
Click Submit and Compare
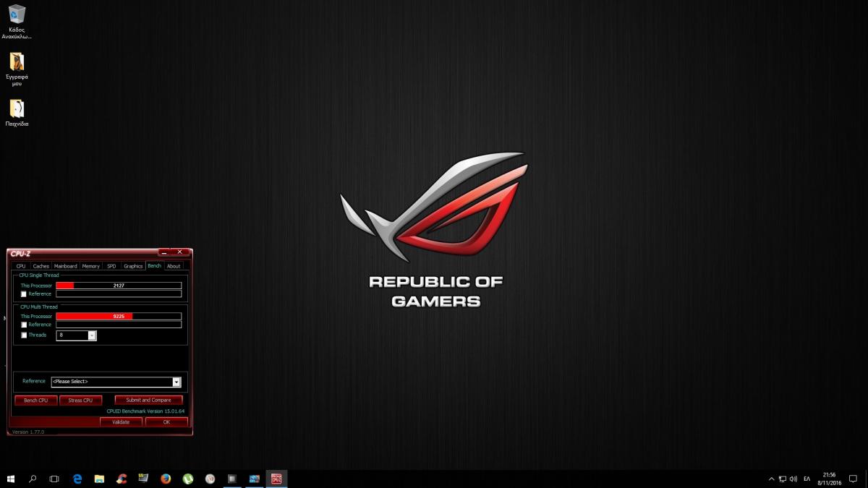148,400
